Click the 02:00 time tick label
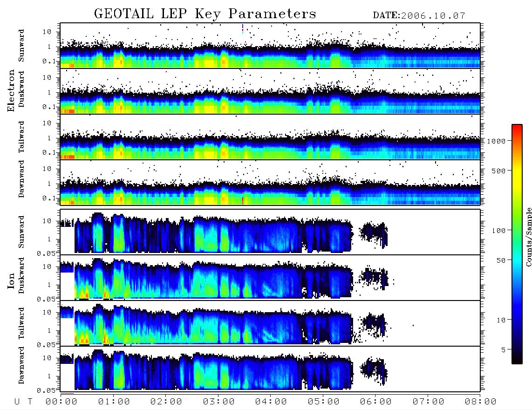Screen dimensions: 532x410 (166, 402)
